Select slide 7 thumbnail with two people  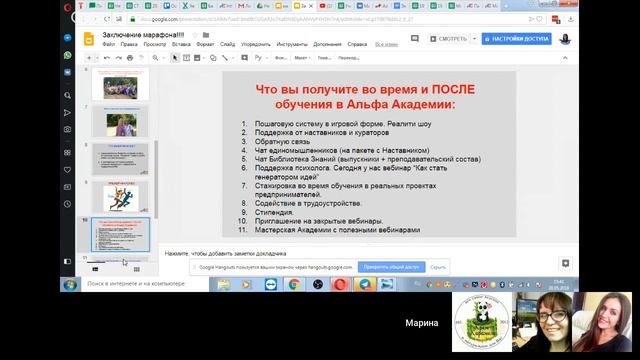click(120, 122)
